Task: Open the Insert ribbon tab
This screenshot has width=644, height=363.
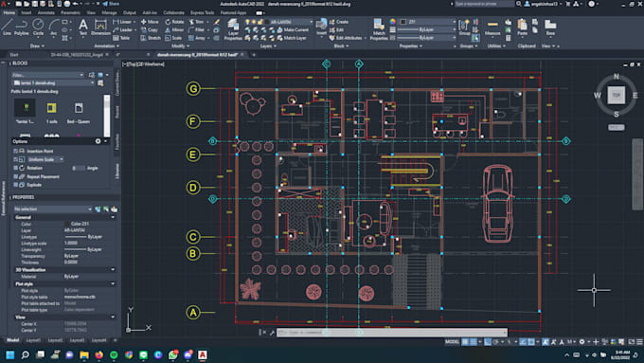Action: click(27, 12)
